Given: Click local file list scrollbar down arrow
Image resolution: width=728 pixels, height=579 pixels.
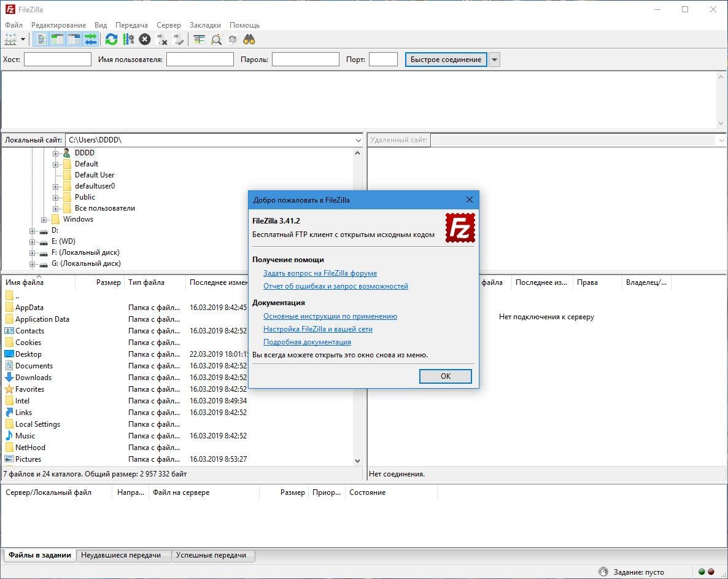Looking at the screenshot, I should (x=357, y=461).
